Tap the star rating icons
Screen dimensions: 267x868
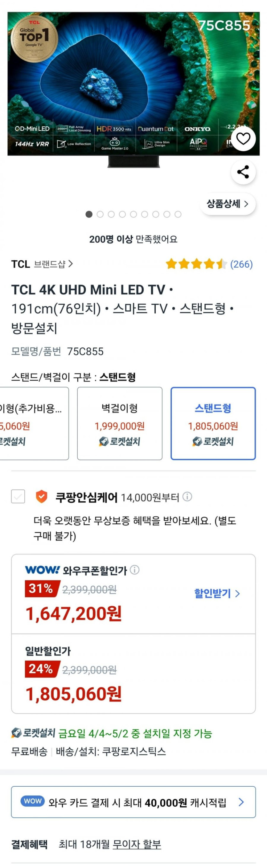[x=196, y=264]
